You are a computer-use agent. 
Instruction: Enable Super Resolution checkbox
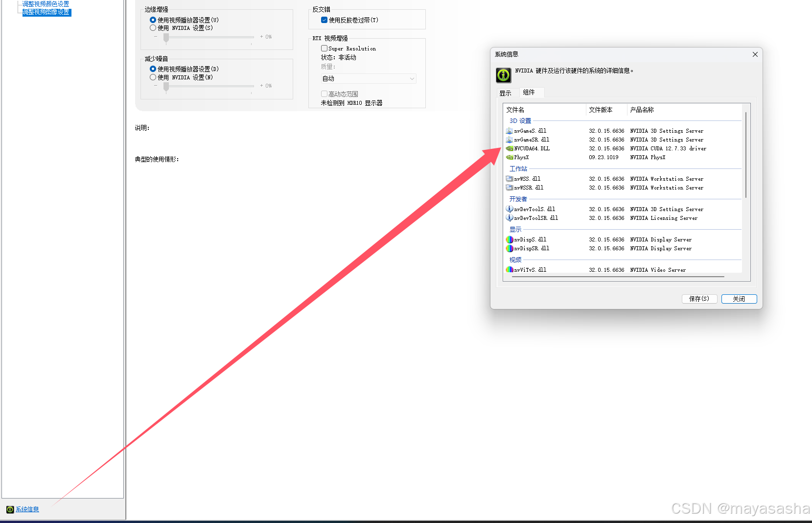324,48
